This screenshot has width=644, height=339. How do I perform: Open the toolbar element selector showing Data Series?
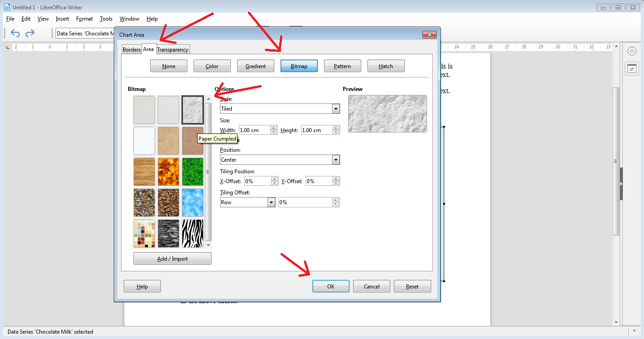pyautogui.click(x=85, y=33)
